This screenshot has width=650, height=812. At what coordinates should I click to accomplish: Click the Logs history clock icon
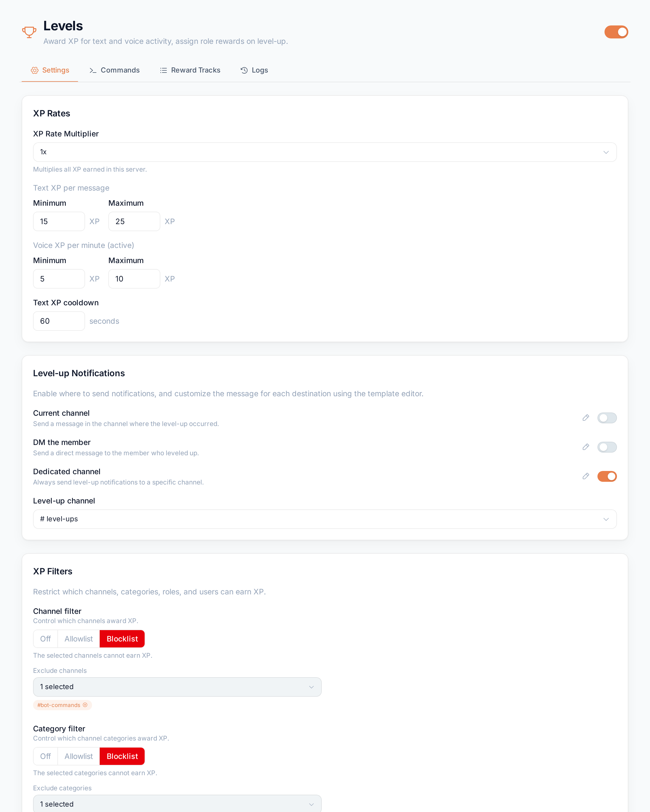pyautogui.click(x=244, y=70)
